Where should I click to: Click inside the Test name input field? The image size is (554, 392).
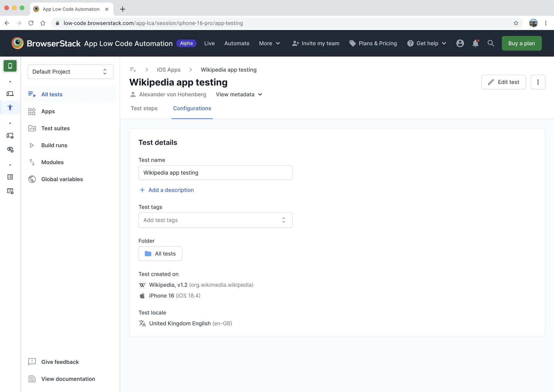[215, 172]
